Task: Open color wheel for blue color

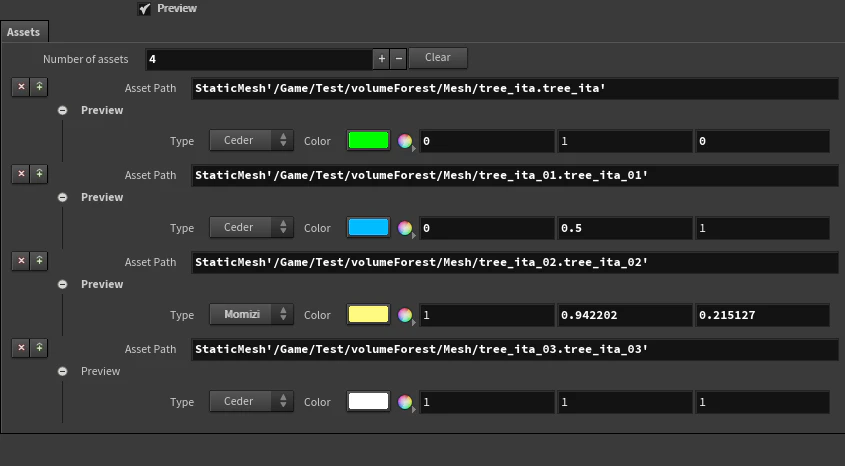Action: pos(405,228)
